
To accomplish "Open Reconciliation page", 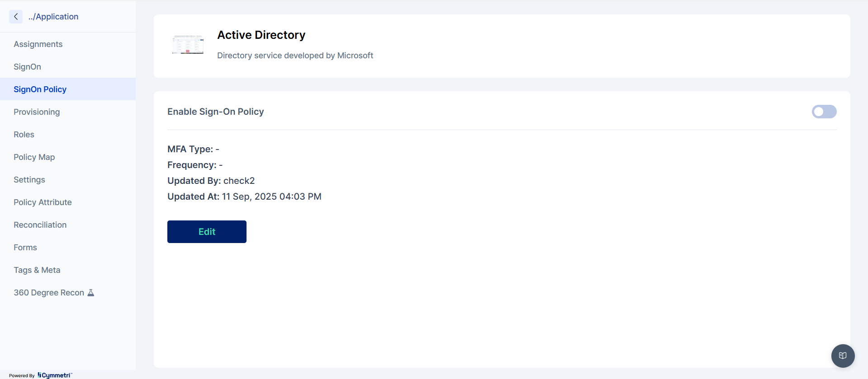I will click(68, 225).
